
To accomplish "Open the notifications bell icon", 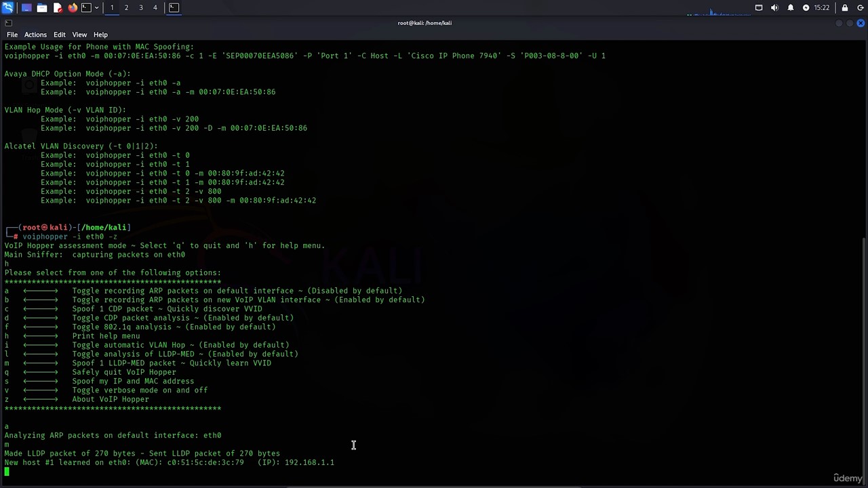I will pos(790,7).
